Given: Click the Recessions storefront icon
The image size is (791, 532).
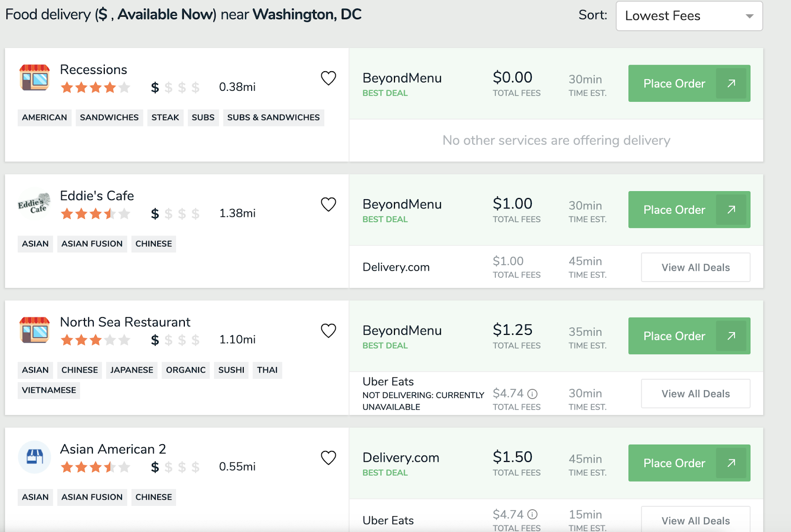Looking at the screenshot, I should [x=35, y=78].
